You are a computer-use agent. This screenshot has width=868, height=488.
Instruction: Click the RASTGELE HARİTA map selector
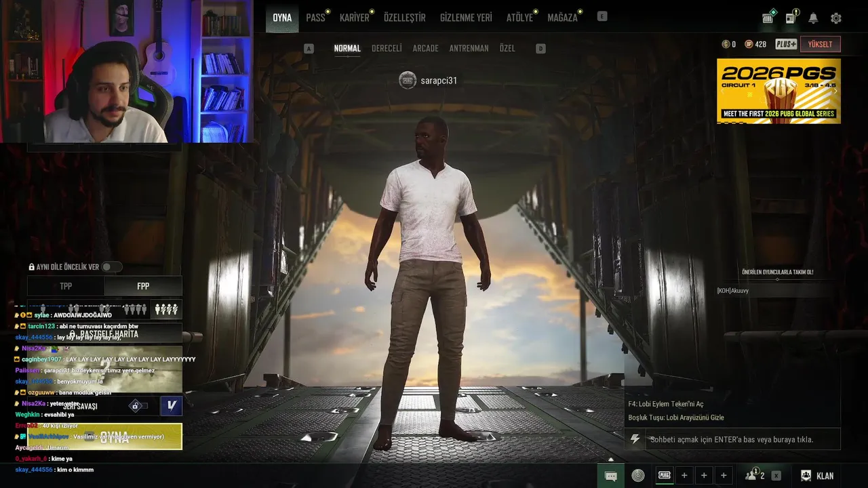tap(104, 334)
